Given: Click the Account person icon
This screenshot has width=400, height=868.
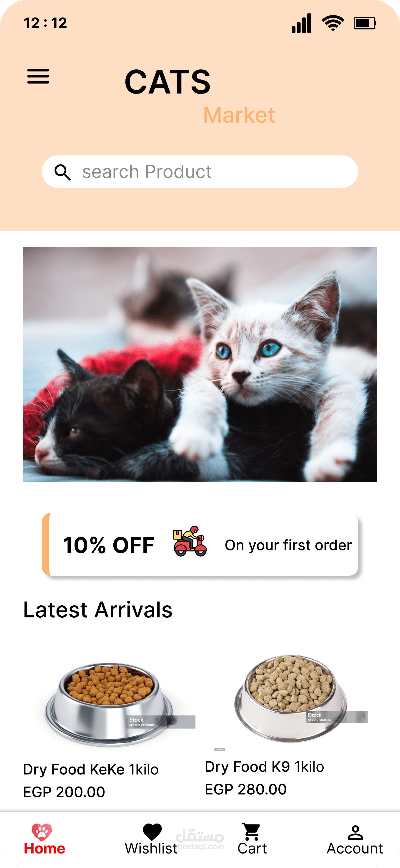Looking at the screenshot, I should [x=355, y=833].
